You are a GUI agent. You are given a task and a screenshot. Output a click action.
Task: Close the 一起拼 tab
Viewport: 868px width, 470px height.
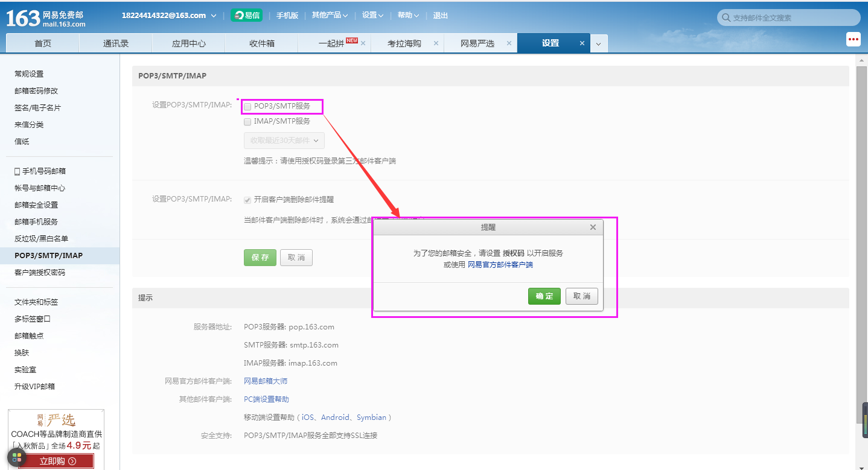[x=363, y=43]
